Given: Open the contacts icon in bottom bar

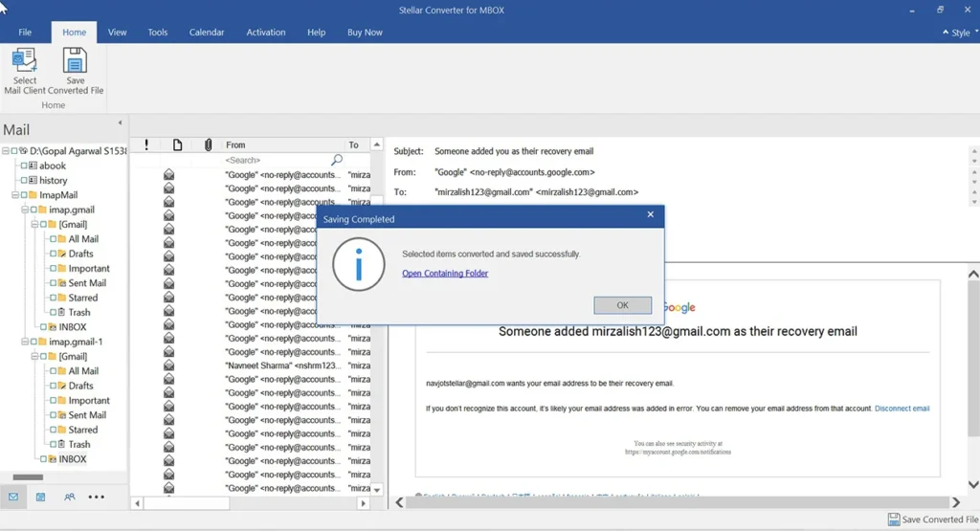Looking at the screenshot, I should click(x=69, y=498).
